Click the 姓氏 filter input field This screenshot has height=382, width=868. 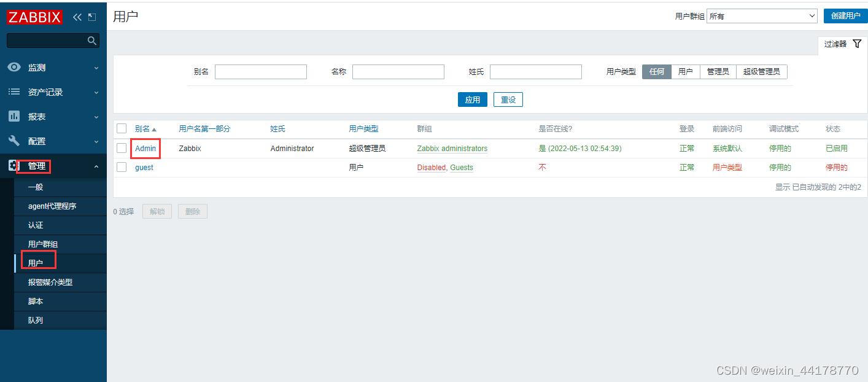[536, 72]
